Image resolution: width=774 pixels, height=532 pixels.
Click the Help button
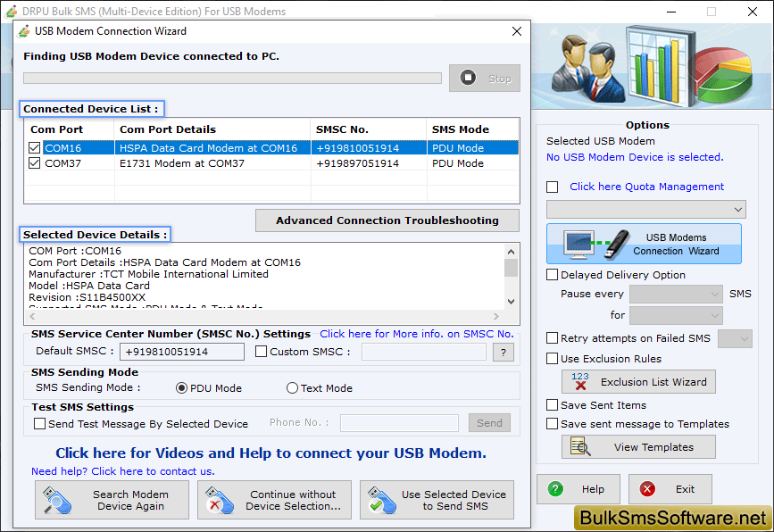click(578, 489)
